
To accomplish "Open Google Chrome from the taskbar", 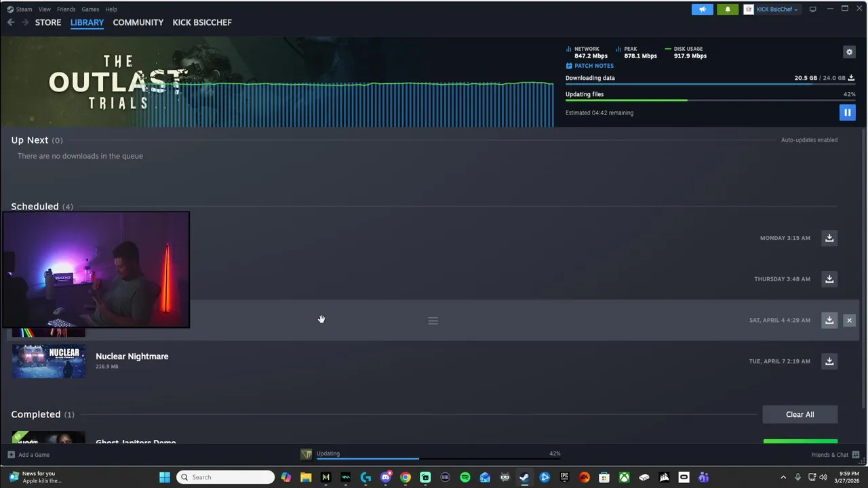I will 406,477.
